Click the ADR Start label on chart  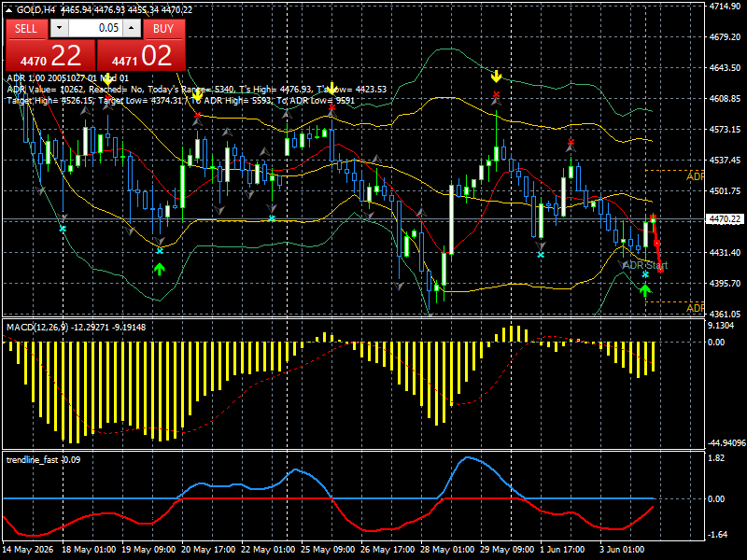(645, 265)
